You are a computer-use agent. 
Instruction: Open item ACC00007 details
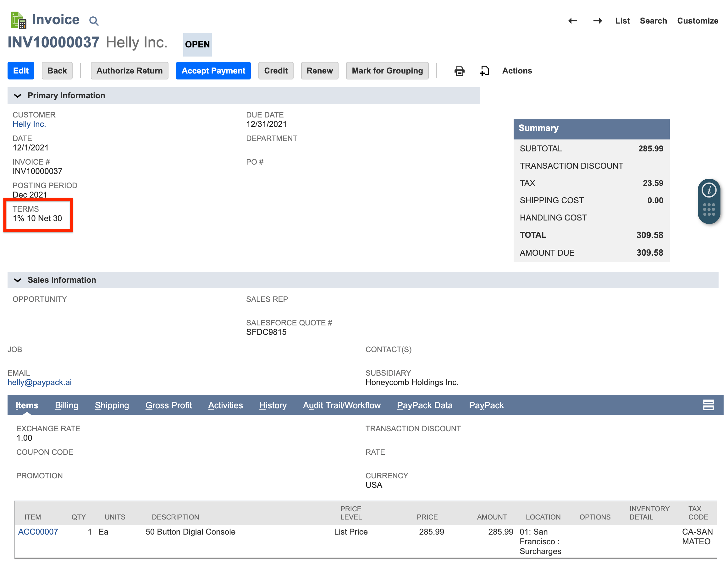tap(38, 532)
